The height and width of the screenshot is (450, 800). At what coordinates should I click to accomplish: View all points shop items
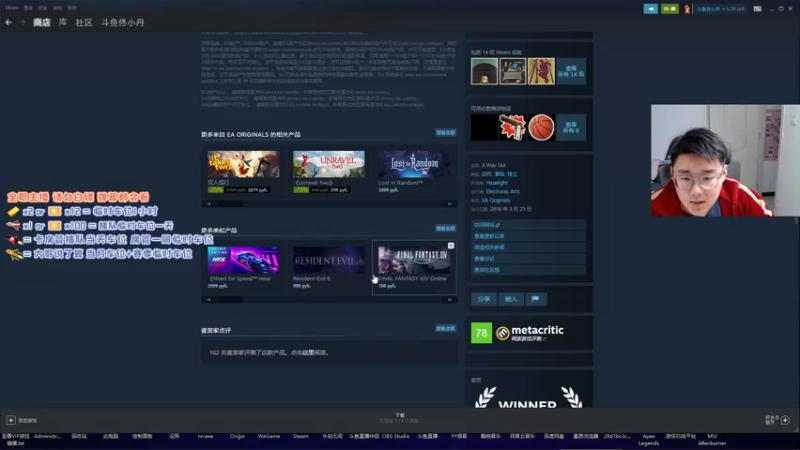tap(571, 128)
